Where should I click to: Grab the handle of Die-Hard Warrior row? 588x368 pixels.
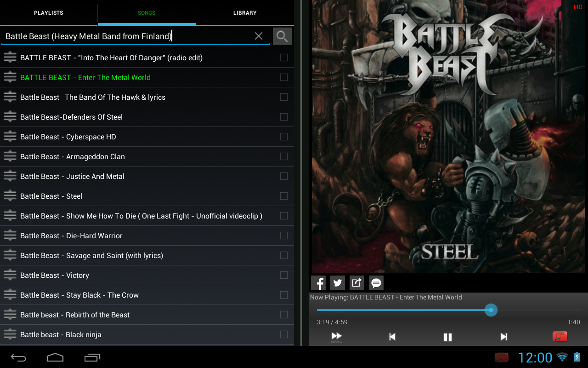[10, 236]
